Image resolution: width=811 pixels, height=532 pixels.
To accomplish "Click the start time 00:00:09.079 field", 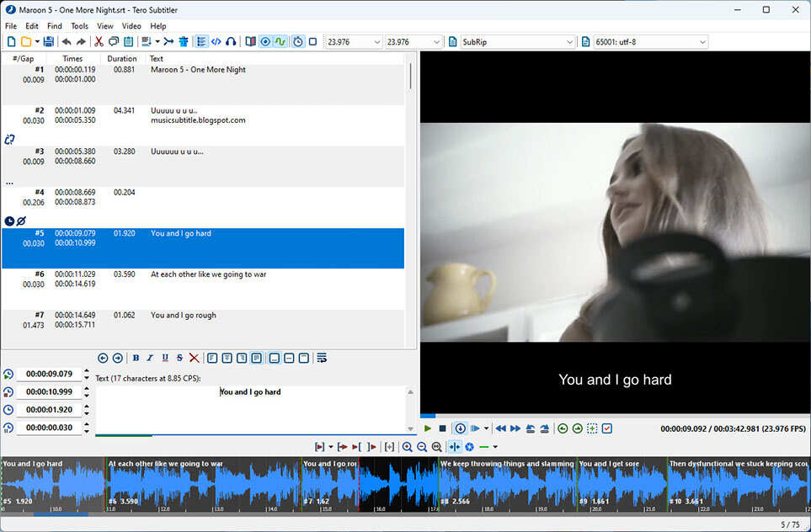I will tap(49, 374).
